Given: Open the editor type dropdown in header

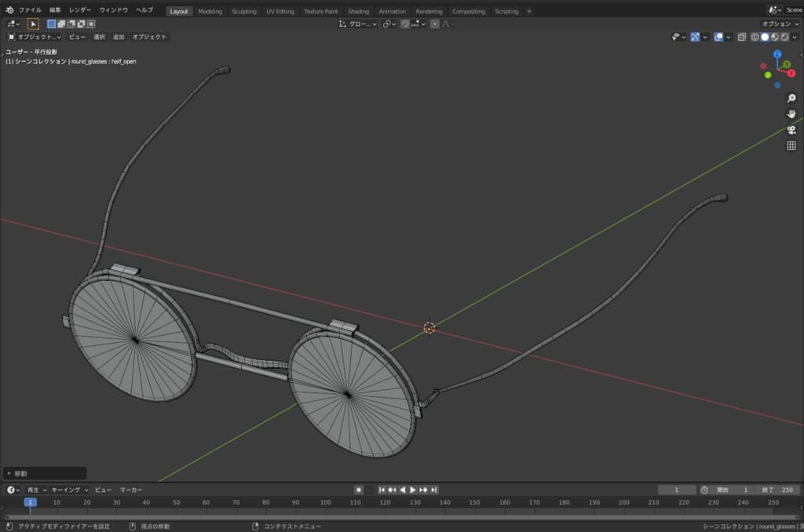Looking at the screenshot, I should point(13,24).
